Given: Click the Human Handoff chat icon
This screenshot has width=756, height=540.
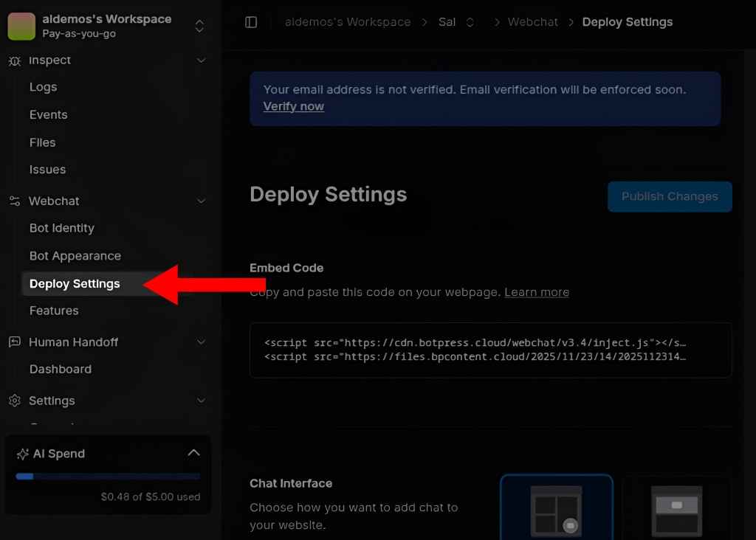Looking at the screenshot, I should (x=15, y=342).
